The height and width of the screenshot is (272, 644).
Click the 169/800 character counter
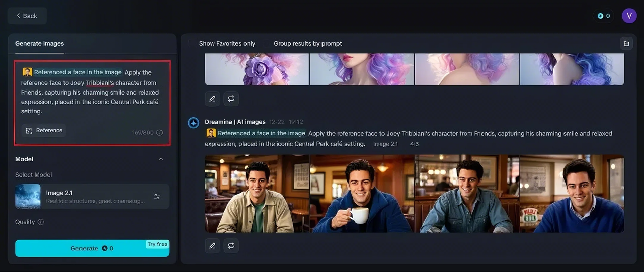pyautogui.click(x=143, y=133)
